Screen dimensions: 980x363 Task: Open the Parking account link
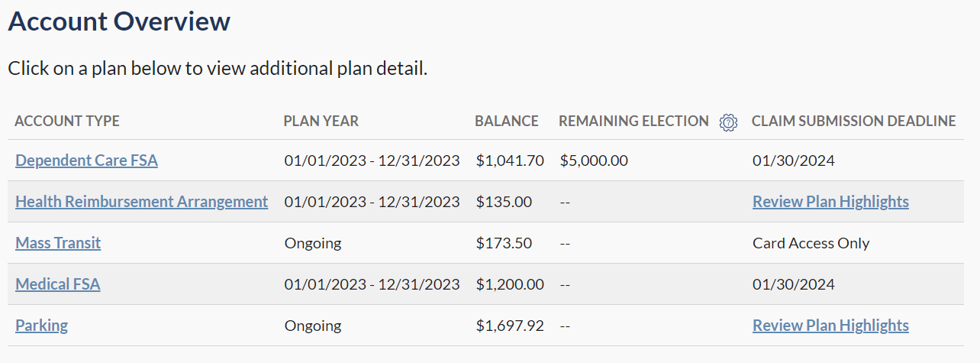tap(41, 326)
